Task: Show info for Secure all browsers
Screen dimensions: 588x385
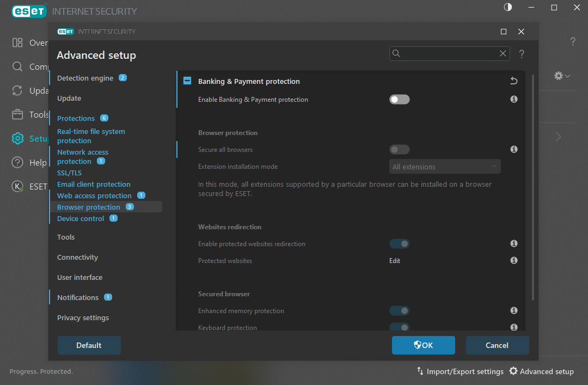Action: tap(514, 149)
